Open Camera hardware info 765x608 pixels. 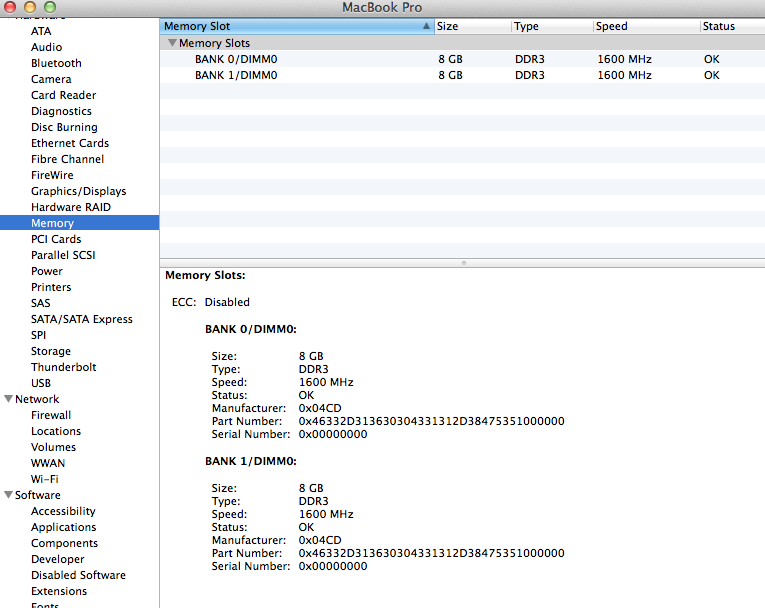[51, 79]
